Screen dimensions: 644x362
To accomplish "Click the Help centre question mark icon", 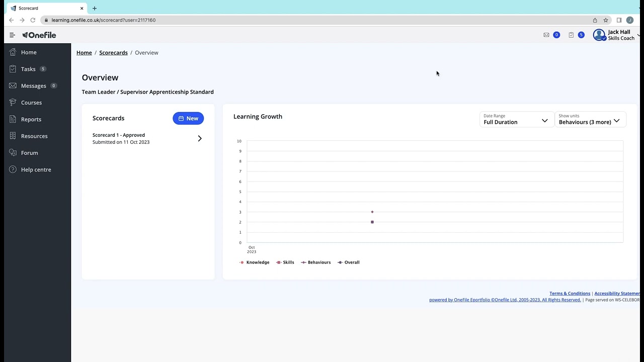I will click(x=13, y=169).
